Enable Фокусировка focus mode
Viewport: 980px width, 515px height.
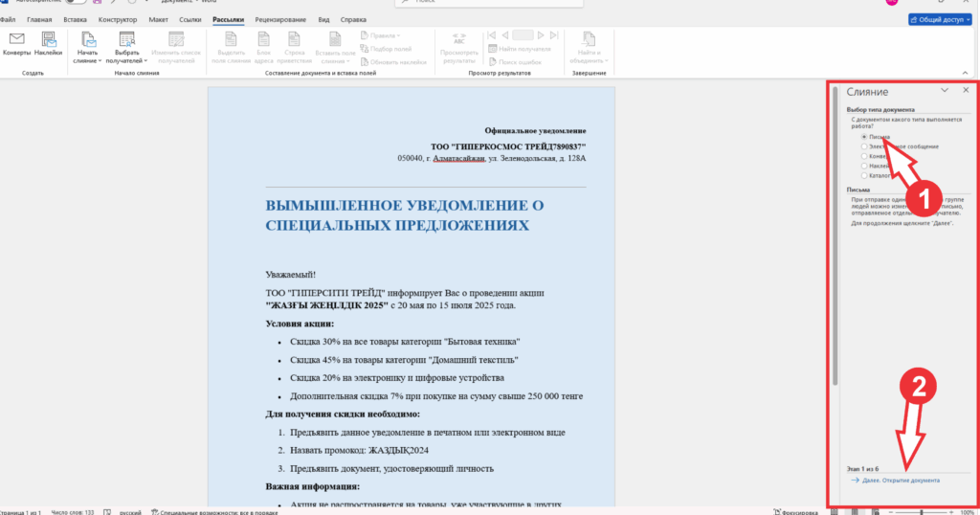pyautogui.click(x=795, y=512)
